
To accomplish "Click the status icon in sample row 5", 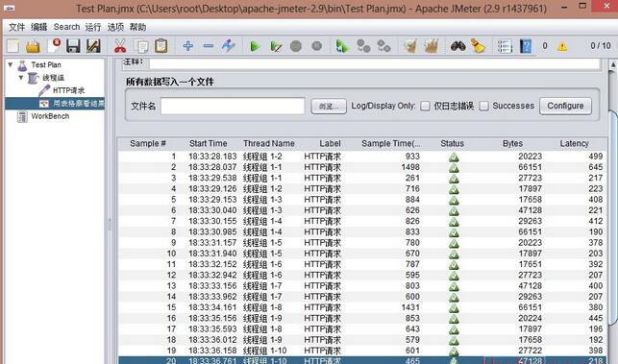I will tap(454, 200).
